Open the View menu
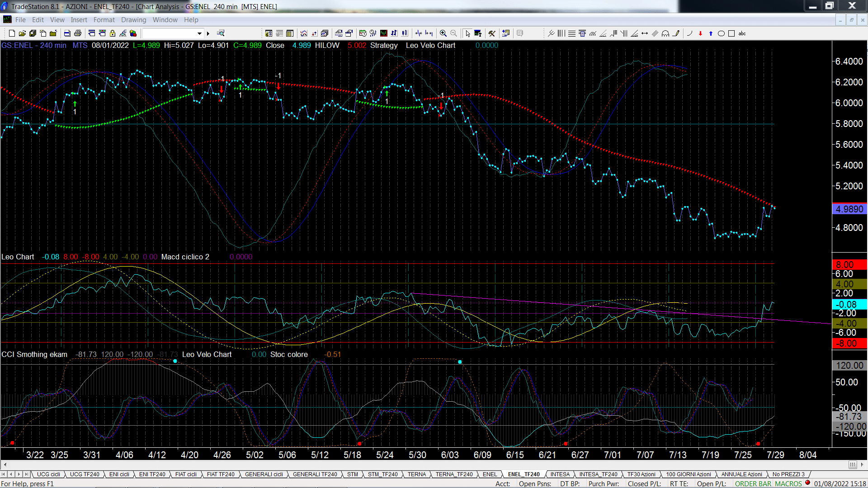 pos(57,19)
